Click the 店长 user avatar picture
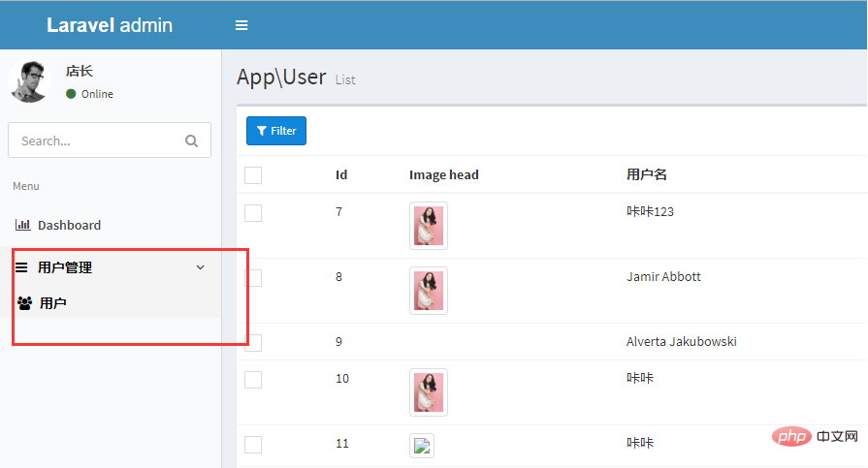The height and width of the screenshot is (468, 868). [29, 81]
